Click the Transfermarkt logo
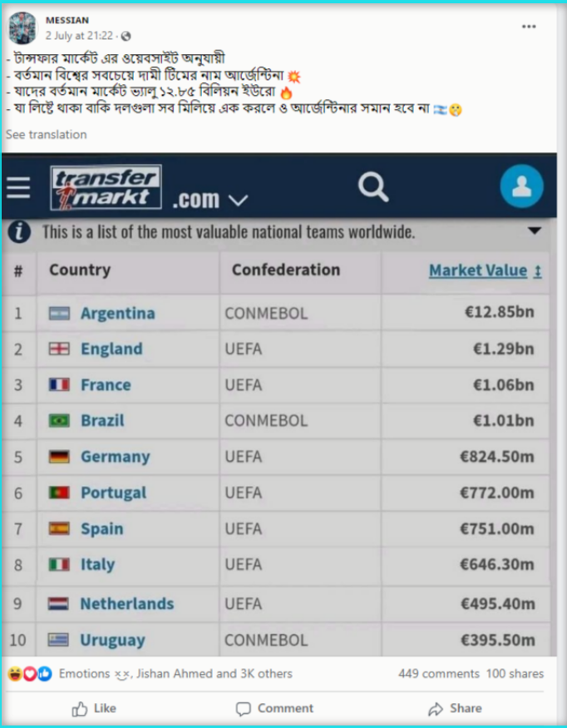This screenshot has width=567, height=728. (106, 187)
